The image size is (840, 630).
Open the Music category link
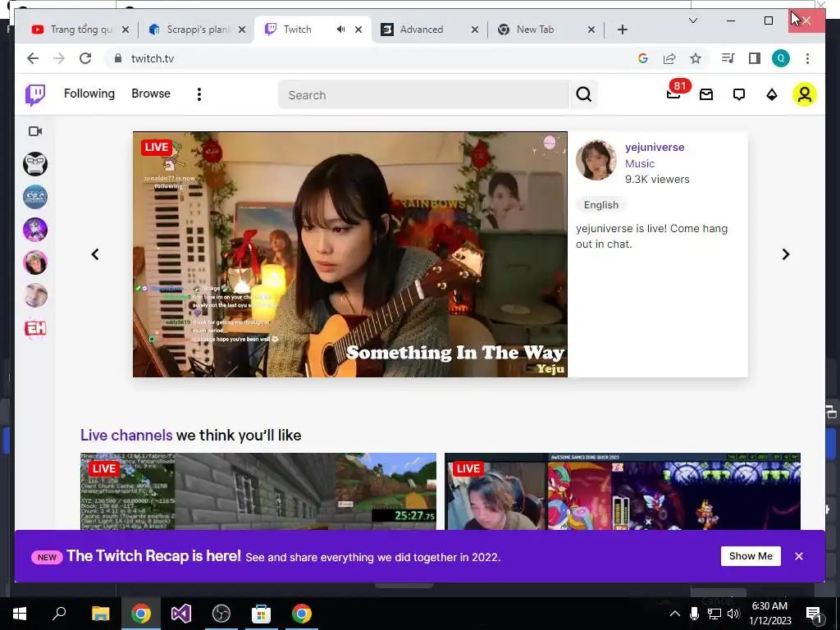point(640,164)
